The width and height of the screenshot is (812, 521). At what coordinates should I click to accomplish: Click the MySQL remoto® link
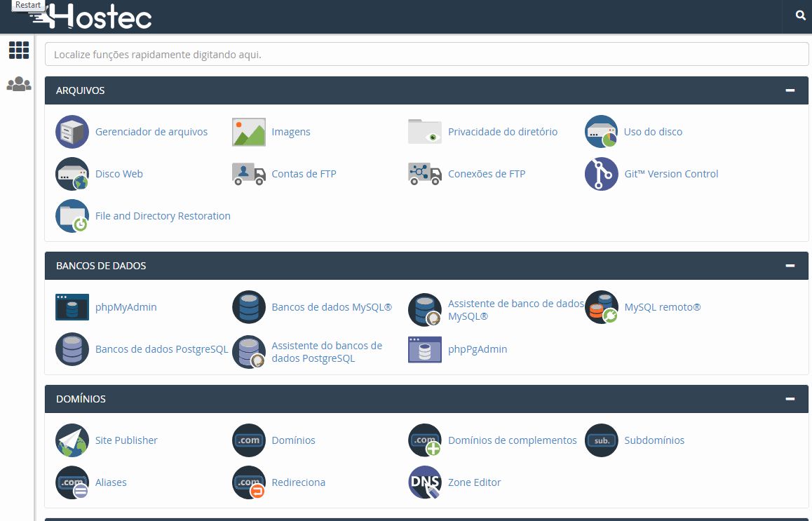point(663,307)
